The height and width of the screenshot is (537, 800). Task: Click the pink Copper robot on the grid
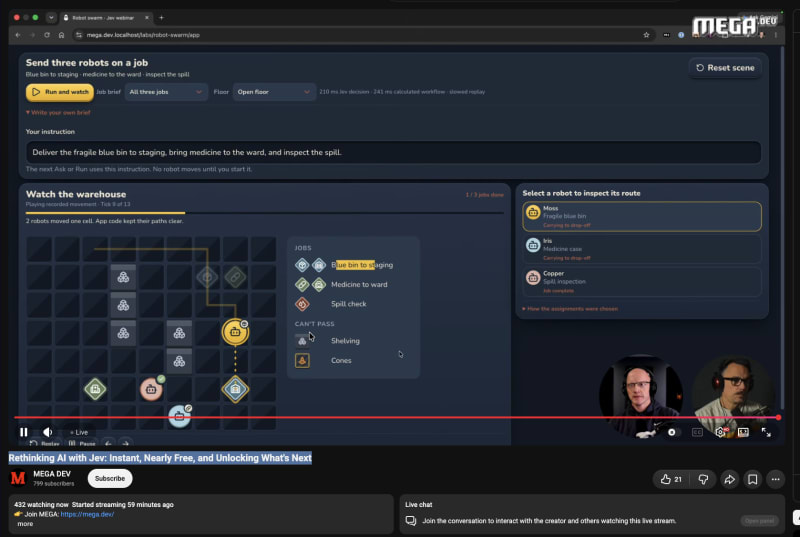pos(151,389)
